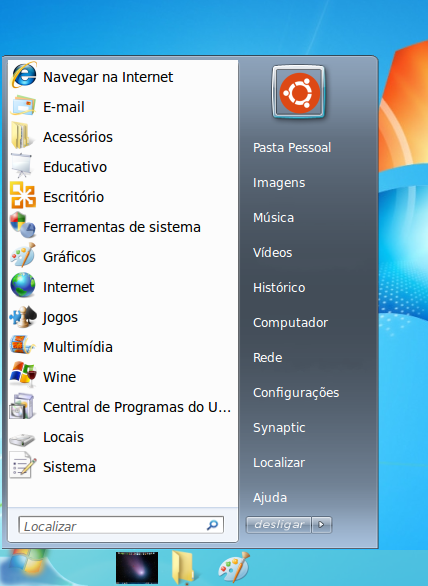Open the Imagens link
Image resolution: width=428 pixels, height=586 pixels.
coord(279,183)
